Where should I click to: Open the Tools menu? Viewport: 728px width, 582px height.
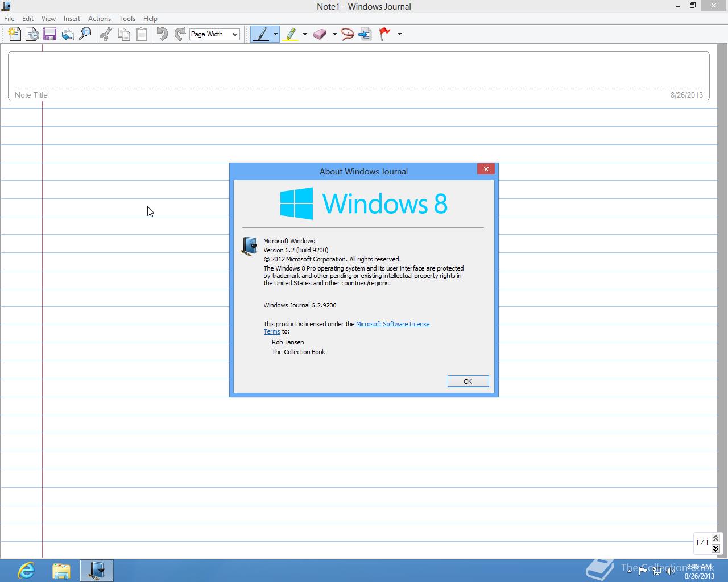pos(127,18)
